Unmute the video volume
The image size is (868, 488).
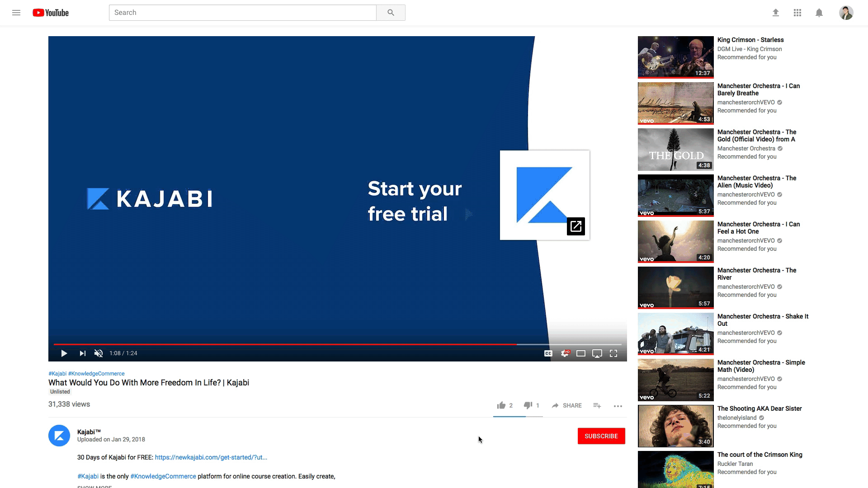[99, 353]
